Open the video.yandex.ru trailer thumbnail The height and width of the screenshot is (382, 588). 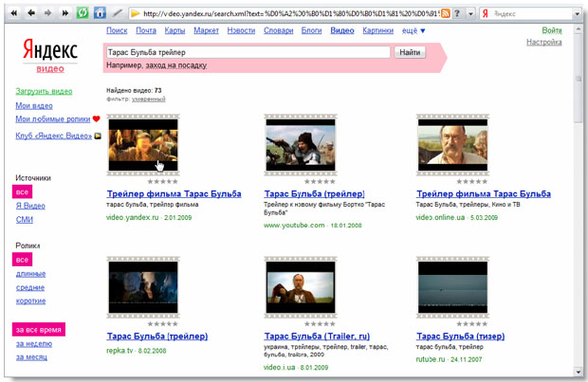(x=143, y=145)
